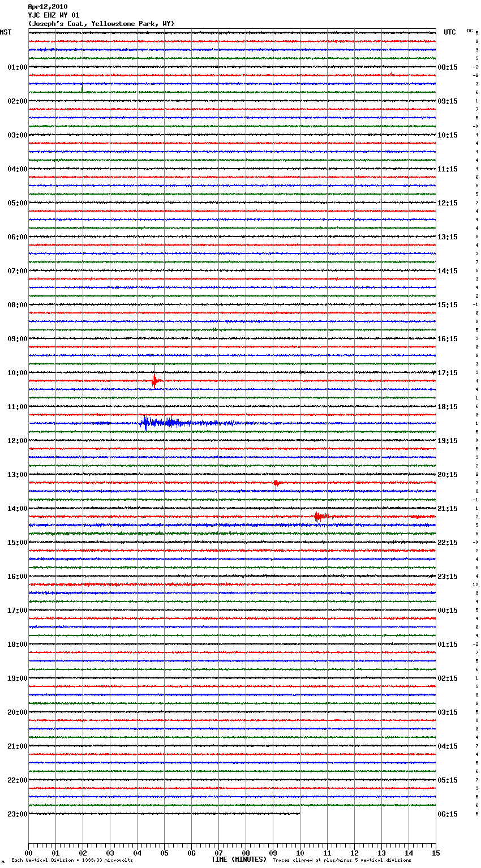This screenshot has height=868, width=481.
Task: Click the 18:15 UTC time label
Action: pyautogui.click(x=448, y=407)
